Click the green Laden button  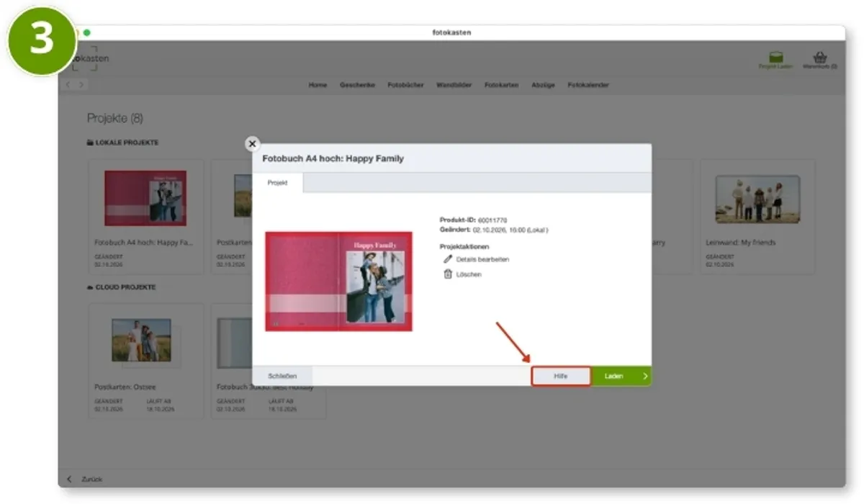point(621,376)
